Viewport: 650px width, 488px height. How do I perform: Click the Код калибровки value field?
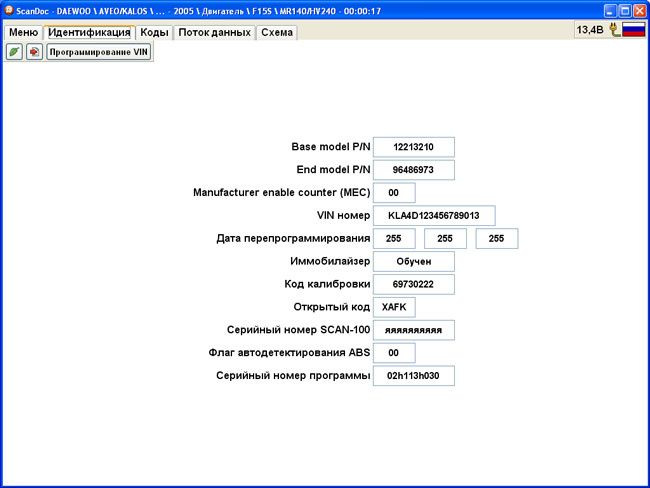413,284
